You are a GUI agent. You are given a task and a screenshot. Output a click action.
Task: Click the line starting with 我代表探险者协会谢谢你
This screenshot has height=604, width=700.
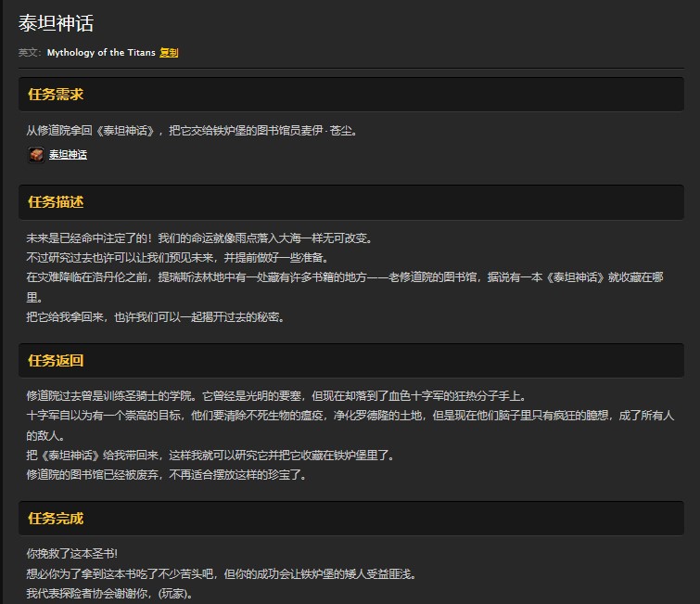click(109, 593)
